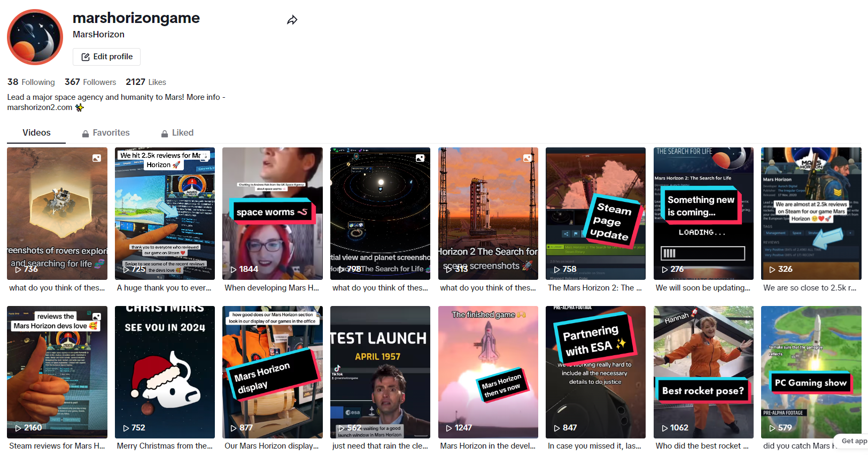
Task: Play the 'Steam page update' video
Action: click(595, 214)
